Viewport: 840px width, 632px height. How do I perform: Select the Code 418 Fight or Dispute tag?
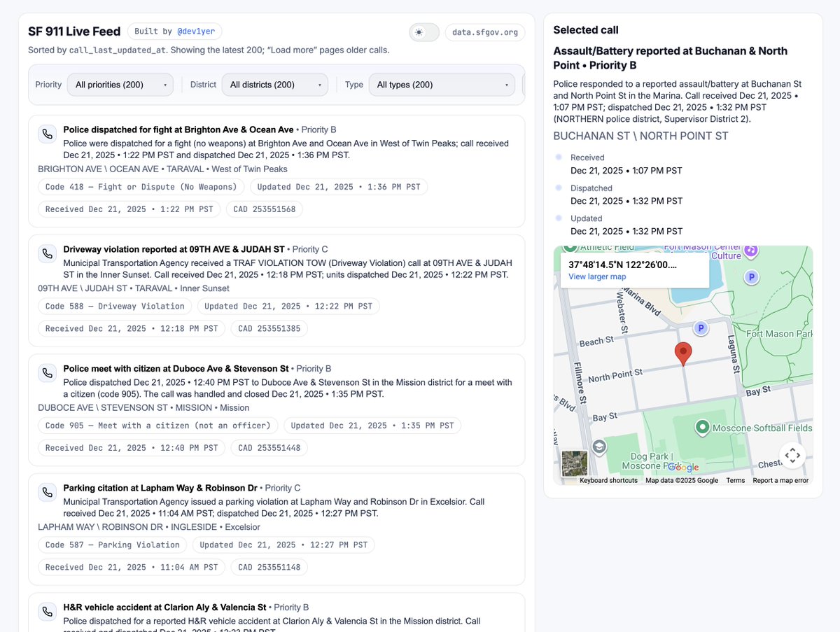click(x=141, y=187)
